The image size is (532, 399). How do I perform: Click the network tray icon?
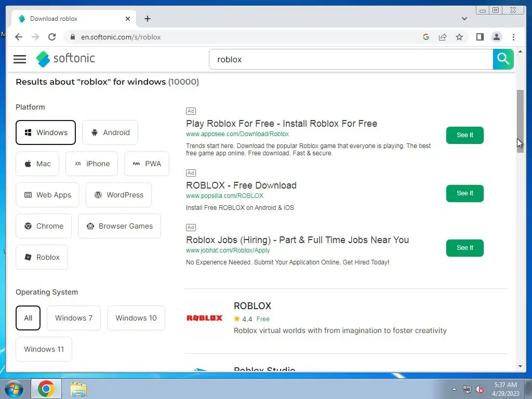point(467,389)
